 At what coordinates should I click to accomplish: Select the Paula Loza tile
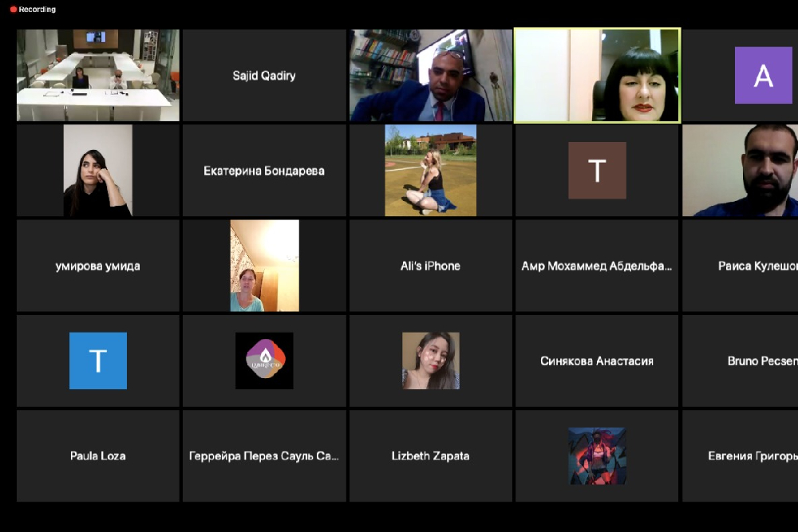point(97,455)
